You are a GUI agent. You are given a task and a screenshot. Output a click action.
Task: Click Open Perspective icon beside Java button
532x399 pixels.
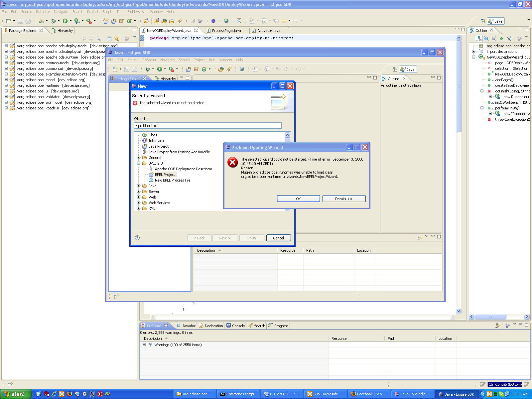[483, 21]
